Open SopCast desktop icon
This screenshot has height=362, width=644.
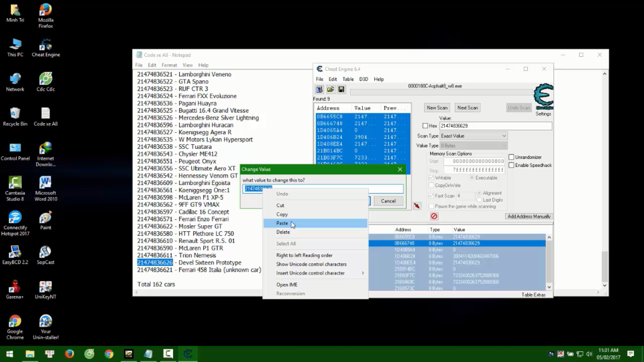[x=45, y=255]
